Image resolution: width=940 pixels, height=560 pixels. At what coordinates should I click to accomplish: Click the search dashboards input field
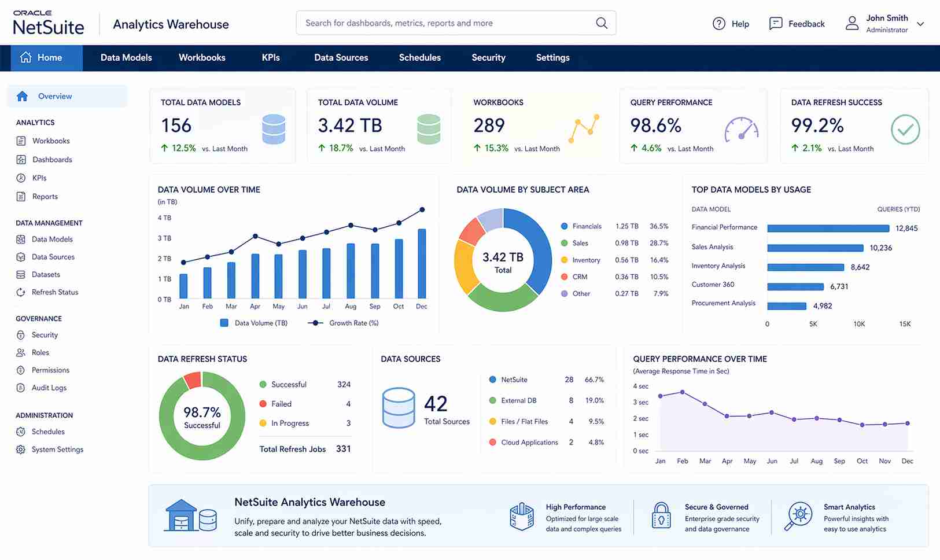pyautogui.click(x=456, y=23)
